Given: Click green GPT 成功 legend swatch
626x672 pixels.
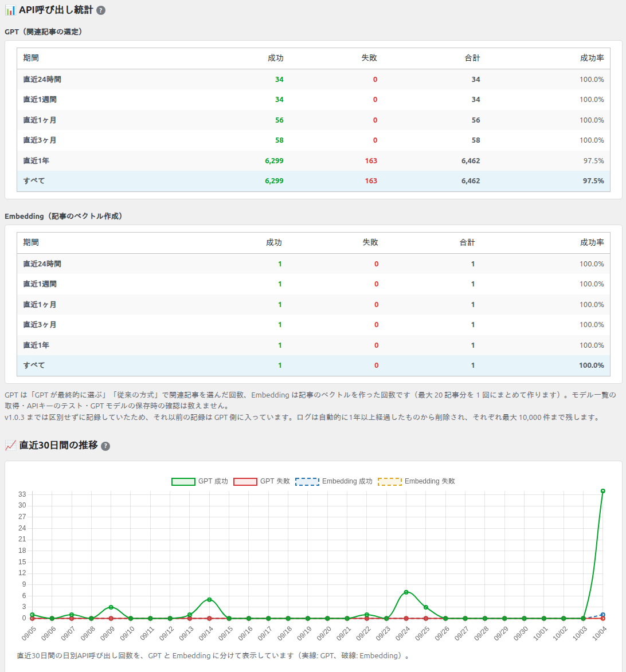Looking at the screenshot, I should [183, 482].
